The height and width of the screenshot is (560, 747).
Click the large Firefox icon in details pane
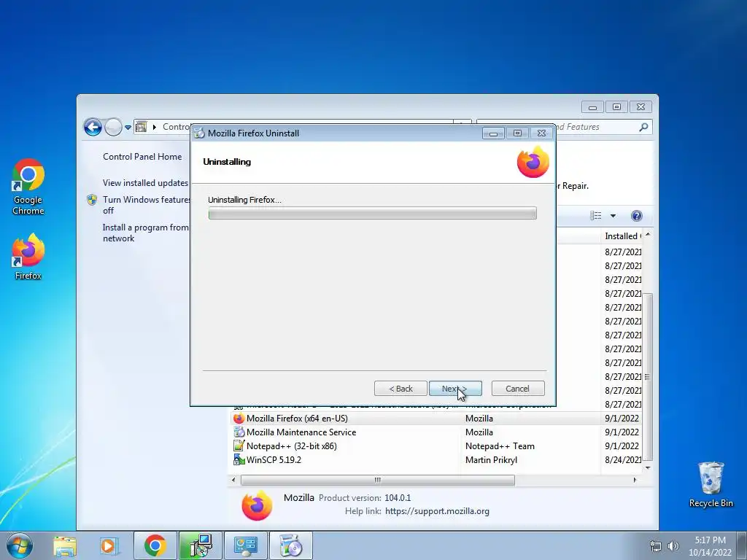point(257,505)
